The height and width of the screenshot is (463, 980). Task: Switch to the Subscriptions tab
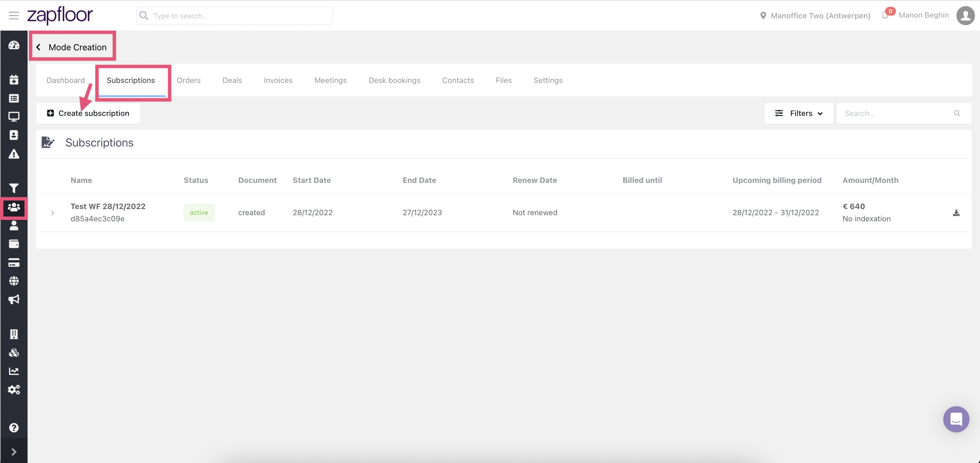point(131,80)
